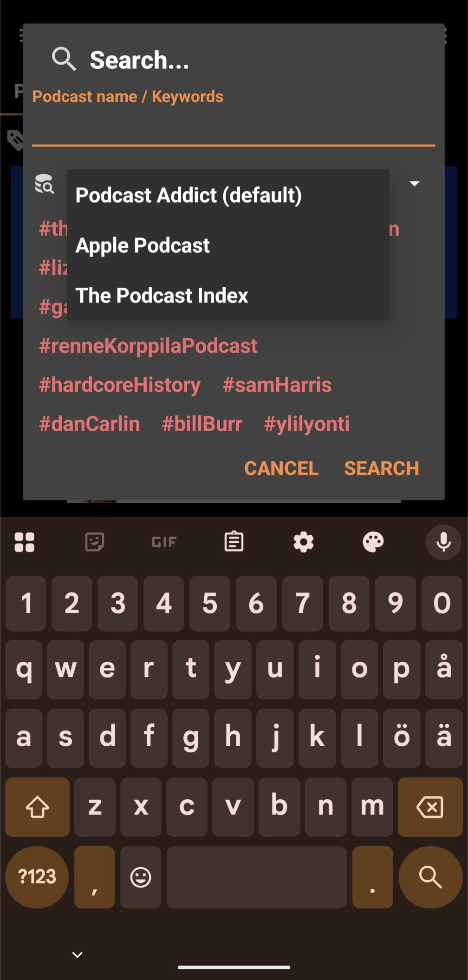The width and height of the screenshot is (468, 980).
Task: Tap the #hardcoreHistory hashtag suggestion
Action: click(x=120, y=385)
